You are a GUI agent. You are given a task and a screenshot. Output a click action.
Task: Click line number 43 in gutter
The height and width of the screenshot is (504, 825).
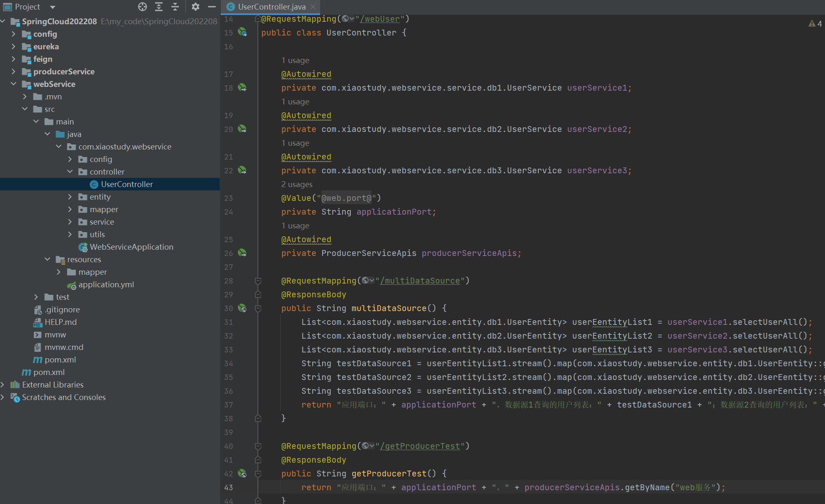[x=229, y=487]
